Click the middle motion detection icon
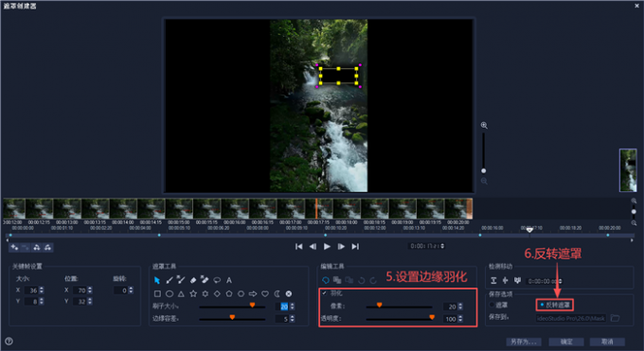This screenshot has height=351, width=644. click(x=505, y=280)
